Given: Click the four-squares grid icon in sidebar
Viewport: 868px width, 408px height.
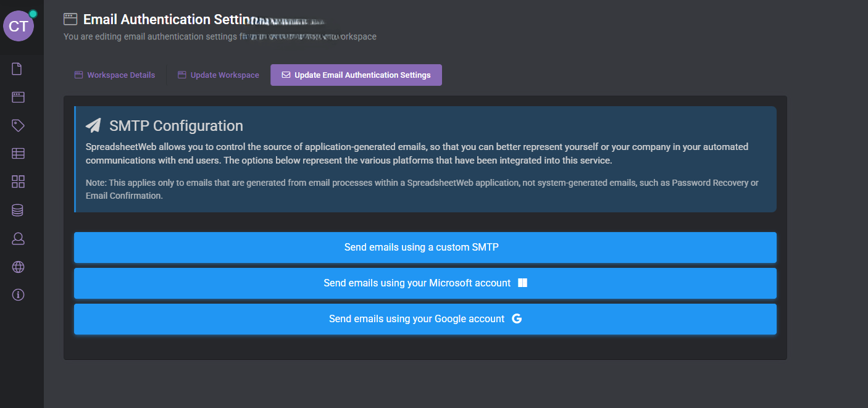Looking at the screenshot, I should pos(18,181).
